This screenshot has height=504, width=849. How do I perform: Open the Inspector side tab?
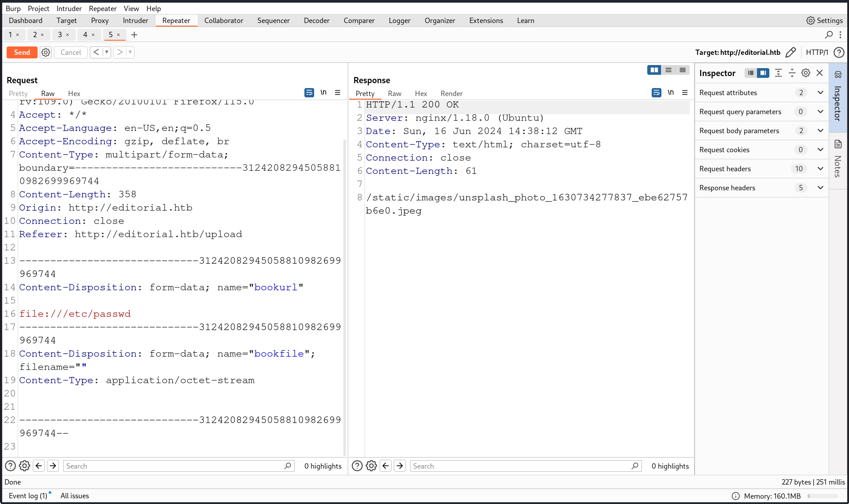(838, 97)
